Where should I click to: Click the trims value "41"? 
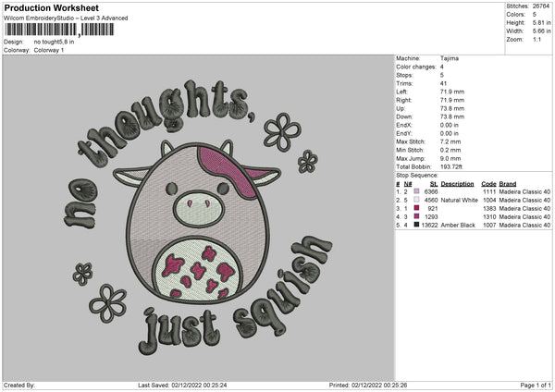443,83
